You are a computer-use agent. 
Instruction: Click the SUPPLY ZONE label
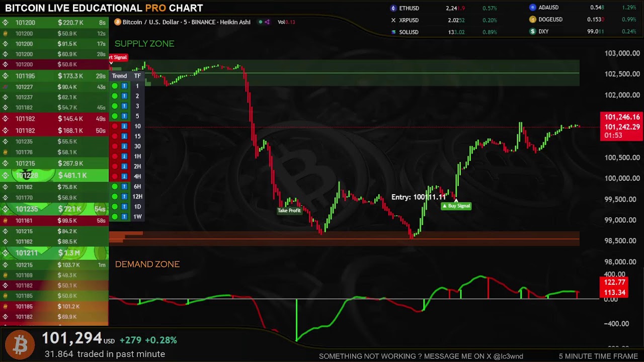[x=144, y=44]
